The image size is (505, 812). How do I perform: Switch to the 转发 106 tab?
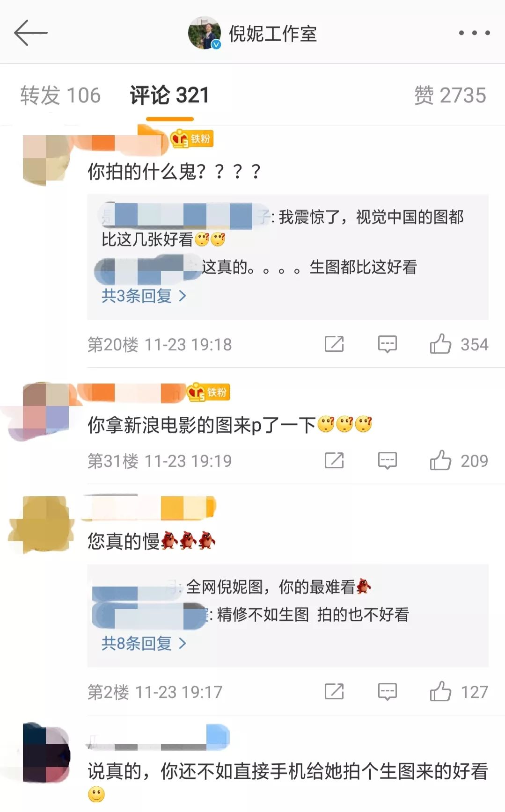click(x=60, y=95)
